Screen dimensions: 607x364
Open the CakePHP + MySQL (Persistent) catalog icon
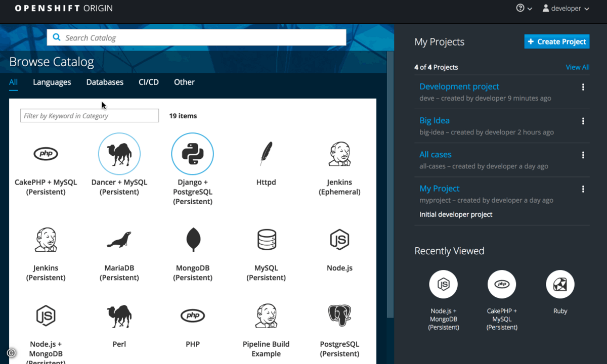(x=46, y=154)
